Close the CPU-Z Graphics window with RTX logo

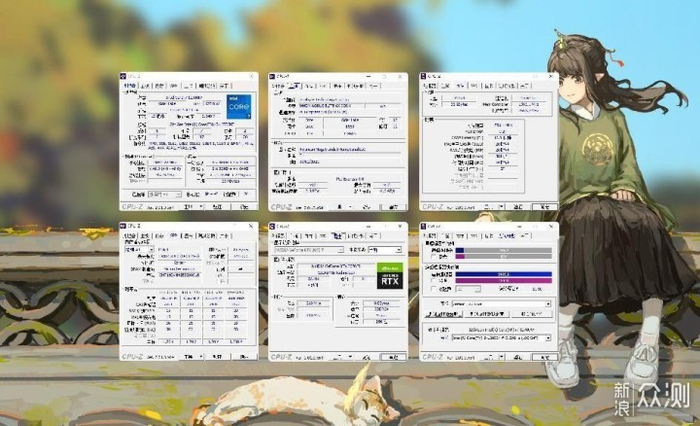pyautogui.click(x=400, y=226)
